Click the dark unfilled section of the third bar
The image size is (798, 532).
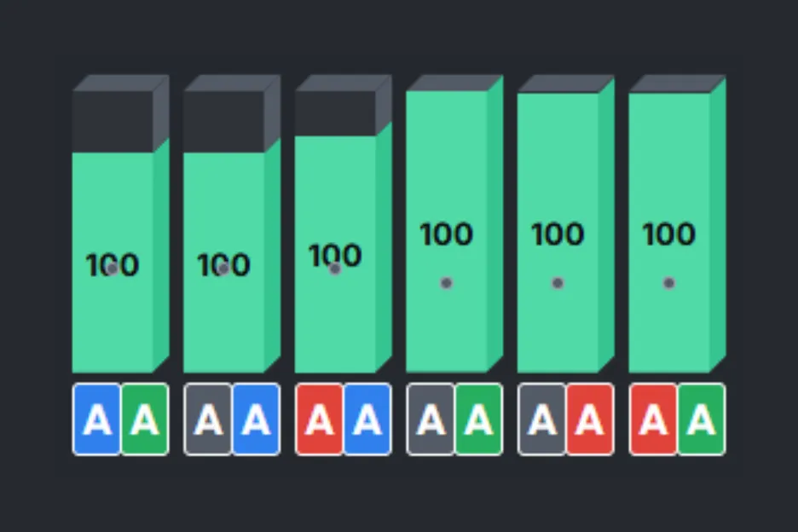335,113
